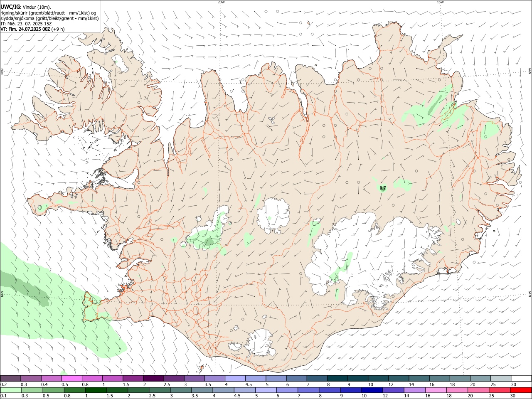Select the light periwinkle 4–4.5 swatch in the upper row

point(235,378)
